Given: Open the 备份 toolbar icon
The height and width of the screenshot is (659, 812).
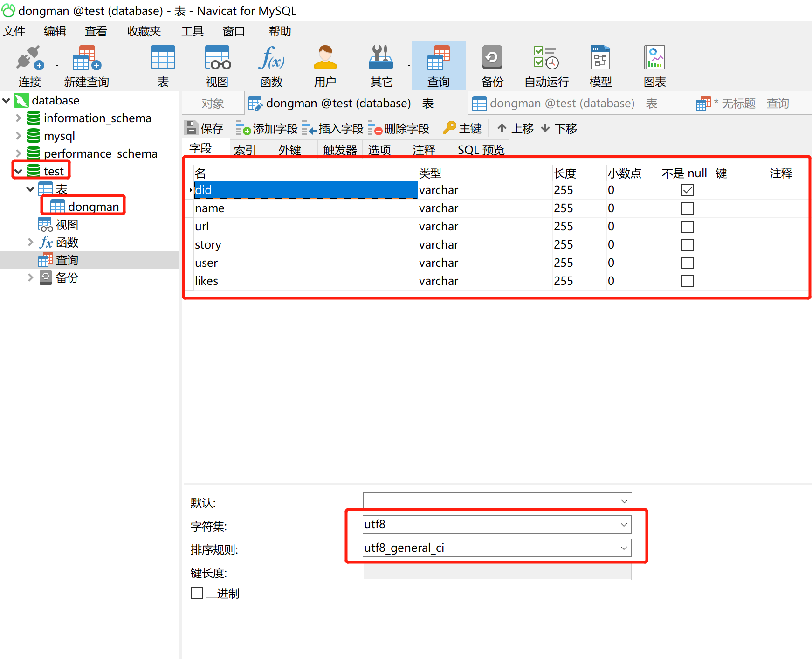Looking at the screenshot, I should [x=492, y=65].
